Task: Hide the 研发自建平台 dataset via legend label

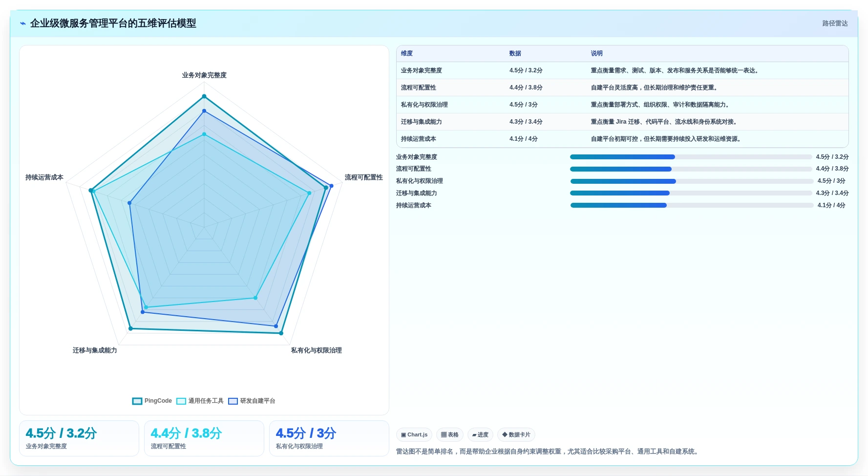Action: 257,401
